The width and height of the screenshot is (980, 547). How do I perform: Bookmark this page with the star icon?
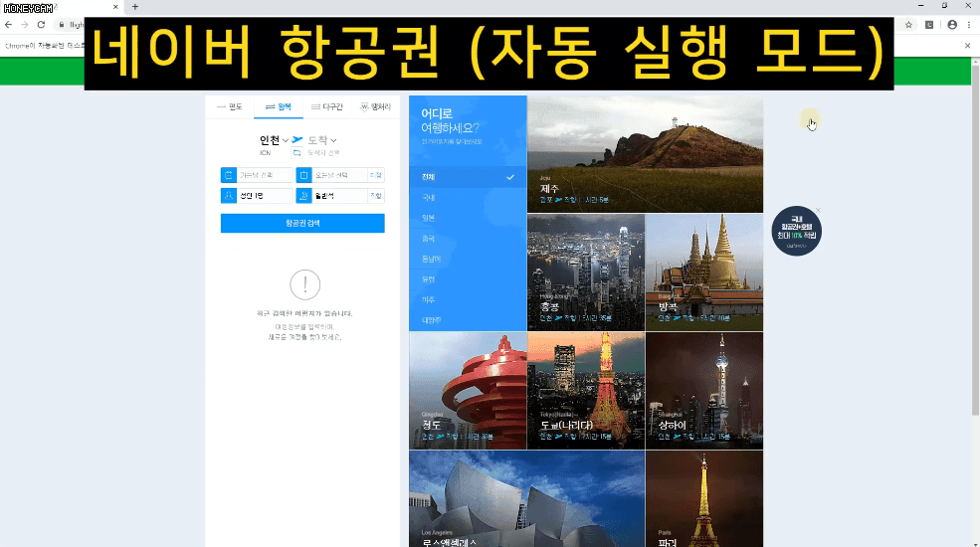[x=908, y=24]
